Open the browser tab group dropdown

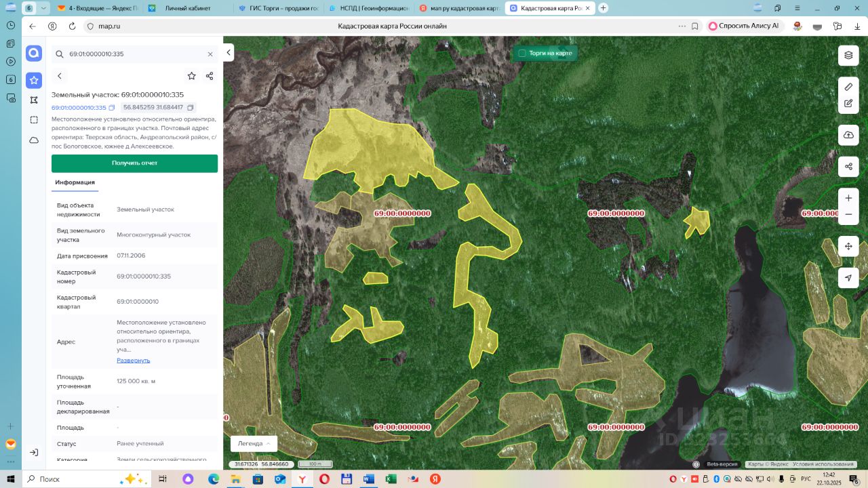pos(44,8)
